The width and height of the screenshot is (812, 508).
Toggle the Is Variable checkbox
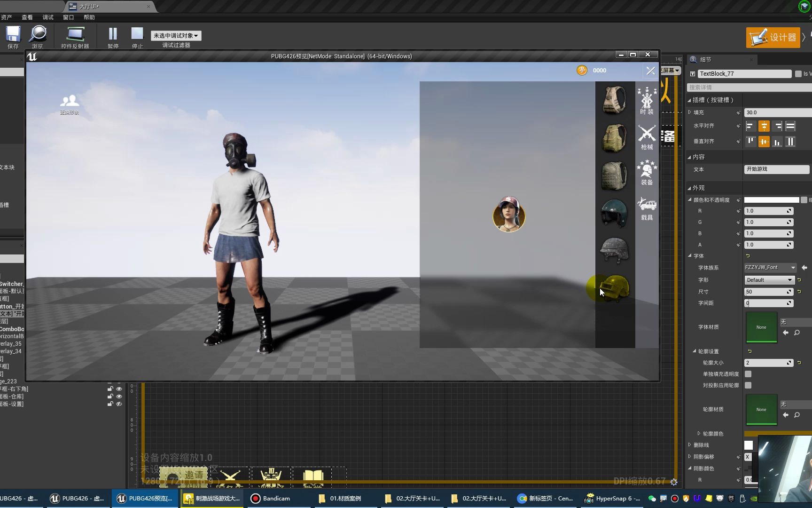(x=798, y=74)
